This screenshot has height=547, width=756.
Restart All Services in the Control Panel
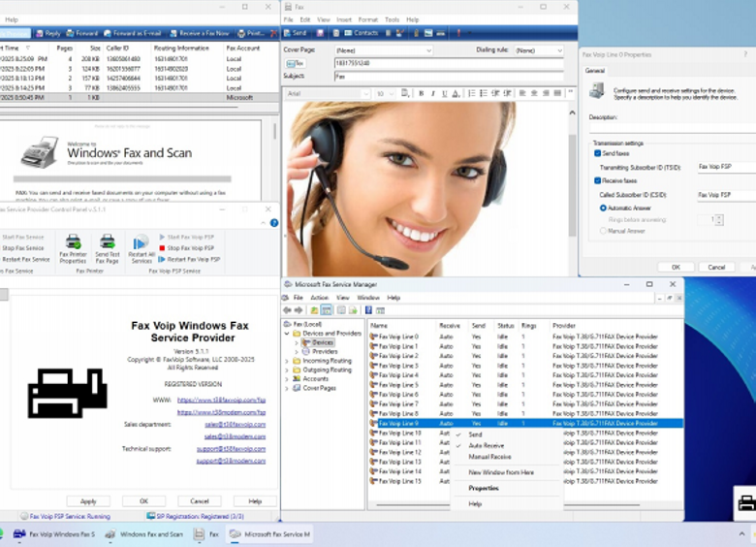(142, 248)
